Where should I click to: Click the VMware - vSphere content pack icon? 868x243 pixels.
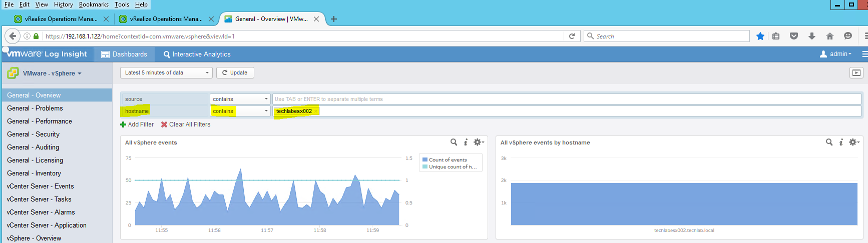(x=13, y=73)
